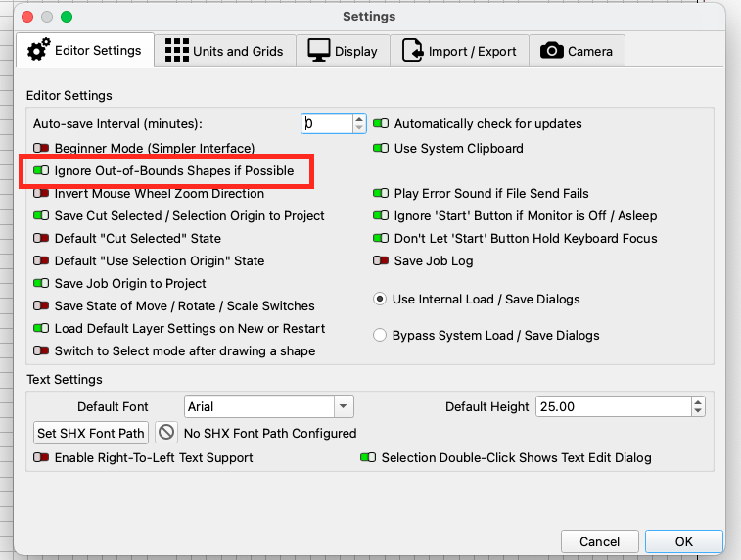Select Bypass System Load / Save Dialogs

[x=380, y=335]
